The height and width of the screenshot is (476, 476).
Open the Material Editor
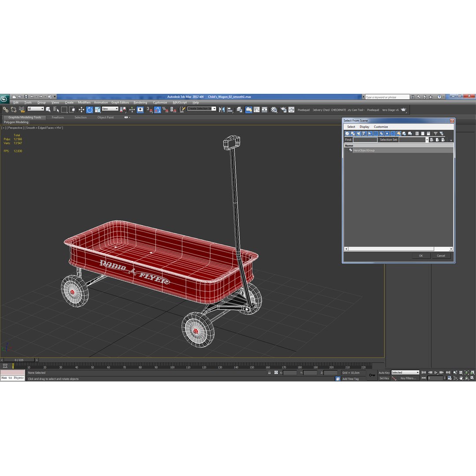tap(274, 110)
